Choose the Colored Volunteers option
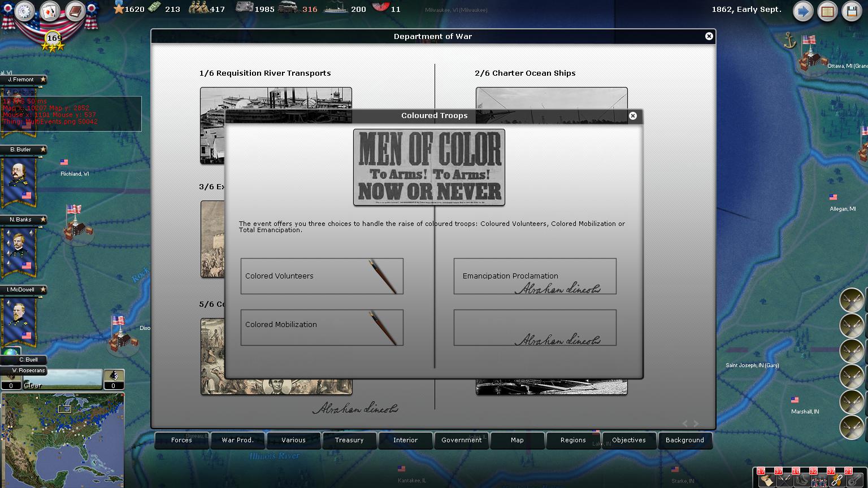The width and height of the screenshot is (868, 488). point(322,276)
